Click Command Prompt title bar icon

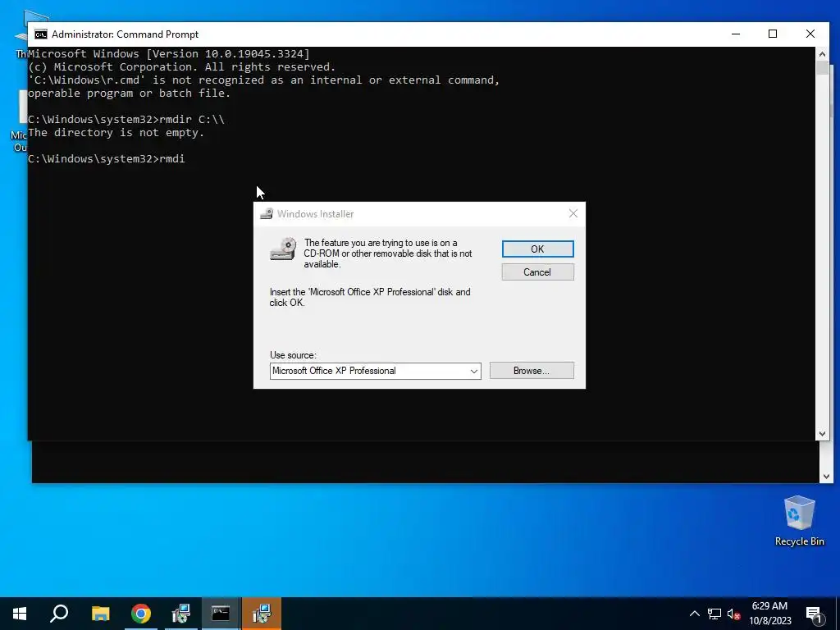pyautogui.click(x=41, y=34)
